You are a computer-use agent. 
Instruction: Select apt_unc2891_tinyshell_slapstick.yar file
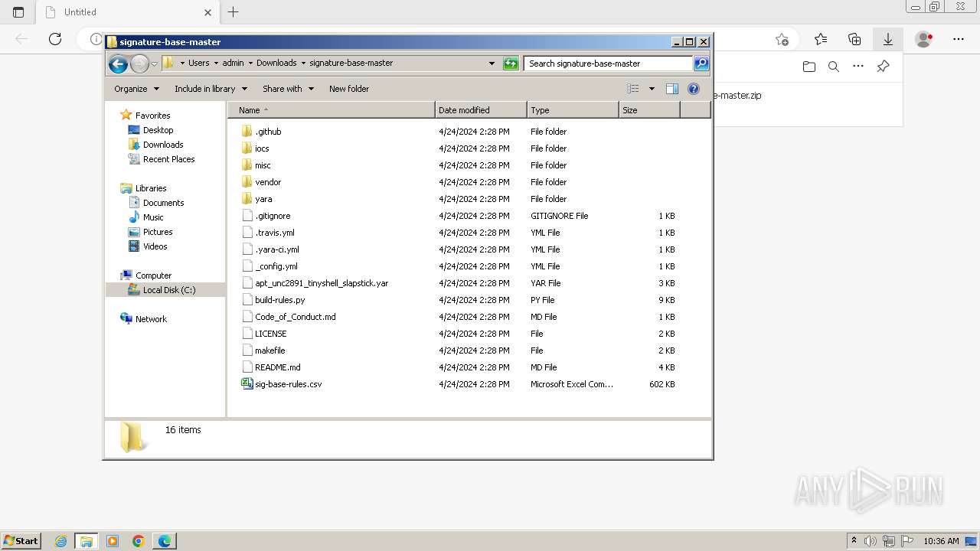pos(322,283)
